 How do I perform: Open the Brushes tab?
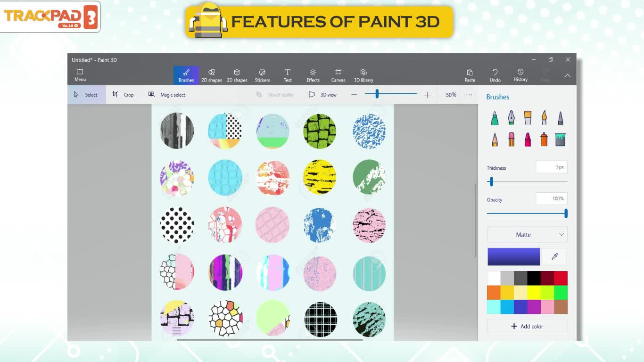[186, 75]
